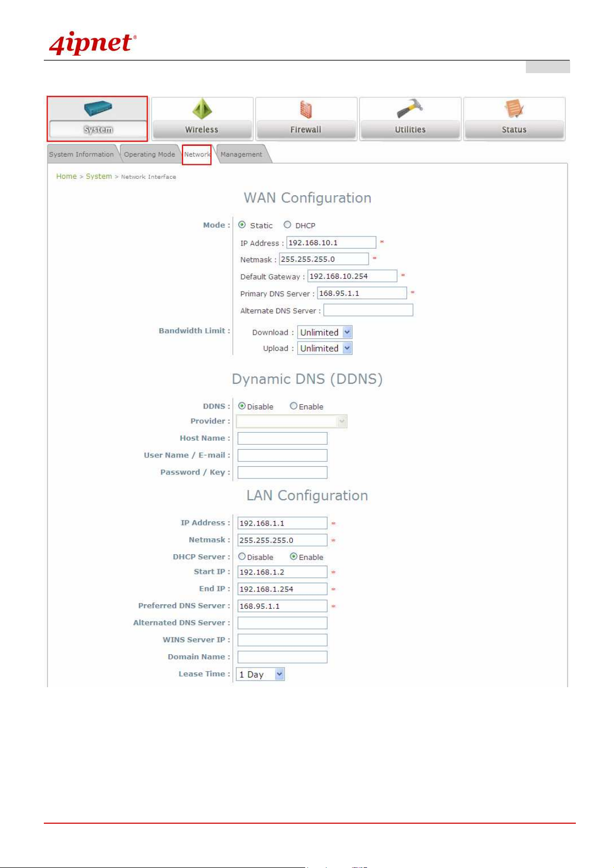The width and height of the screenshot is (614, 868).
Task: Open the Firewall brick wall icon
Action: (x=306, y=109)
